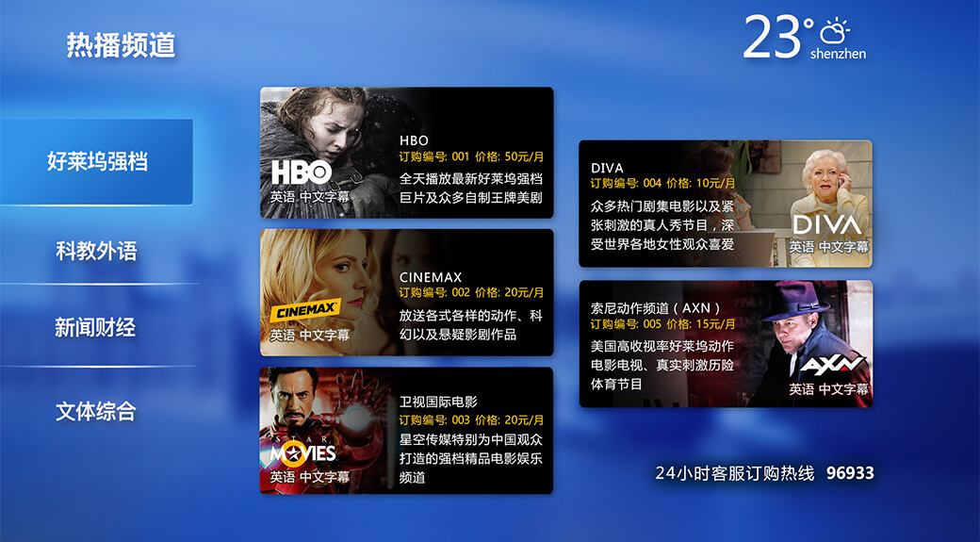Image resolution: width=980 pixels, height=542 pixels.
Task: Click AXN description 美国高收视率好莱坞动作
Action: [662, 346]
